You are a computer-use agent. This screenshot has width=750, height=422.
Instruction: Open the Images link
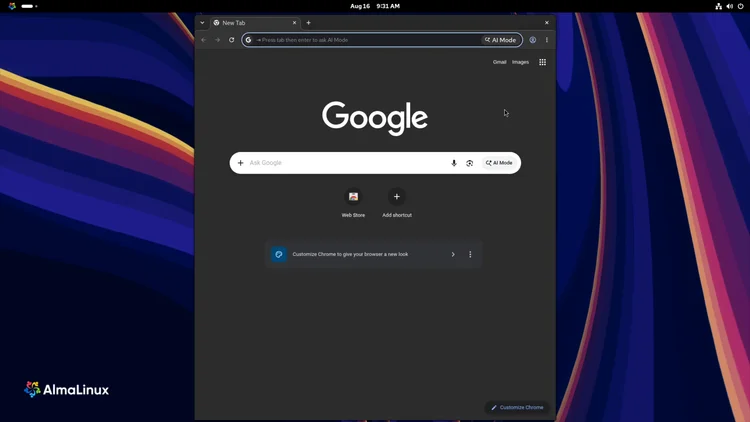pyautogui.click(x=520, y=62)
